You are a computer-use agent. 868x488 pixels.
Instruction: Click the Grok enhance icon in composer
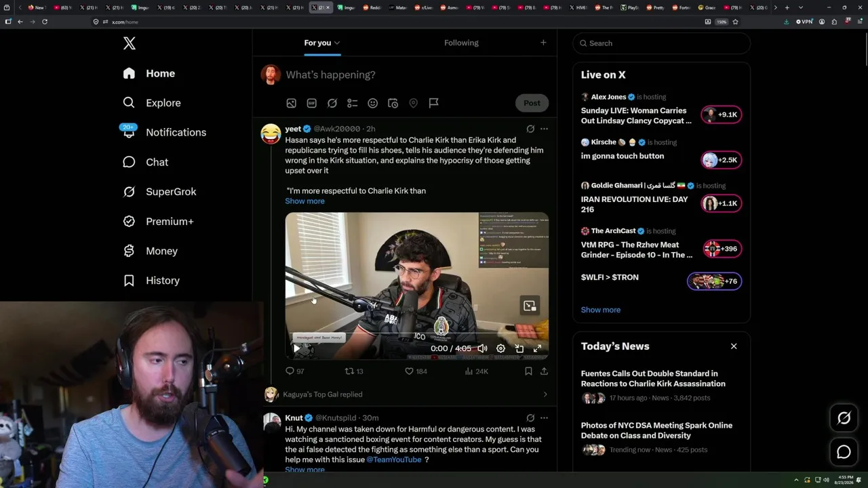(332, 103)
